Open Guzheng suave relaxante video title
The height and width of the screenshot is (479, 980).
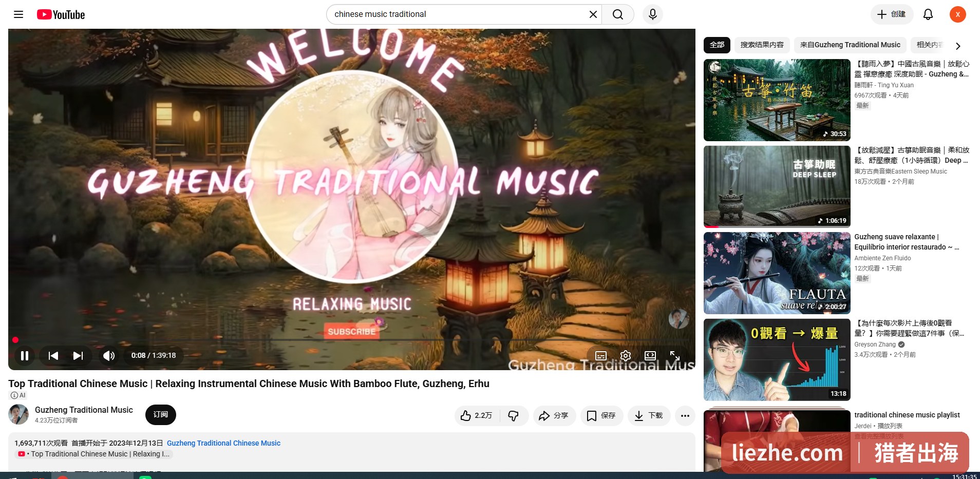coord(907,242)
